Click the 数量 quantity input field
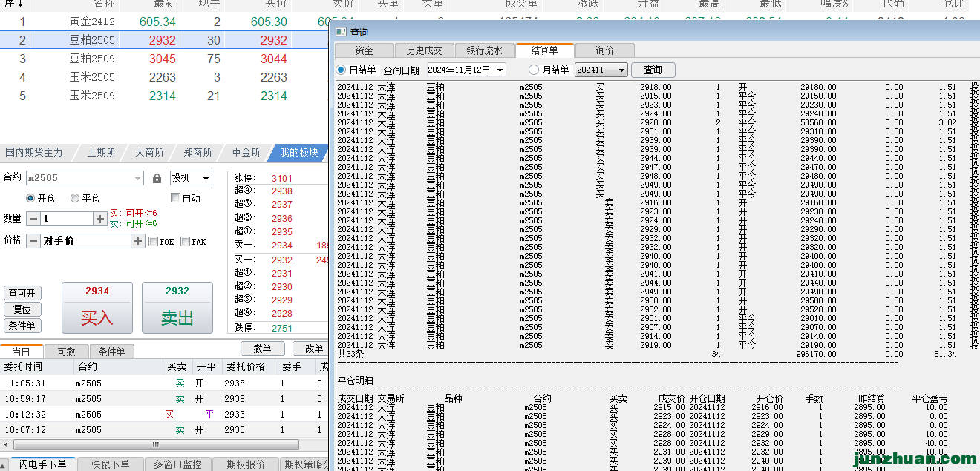Screen dimensions: 980x471 click(x=67, y=219)
